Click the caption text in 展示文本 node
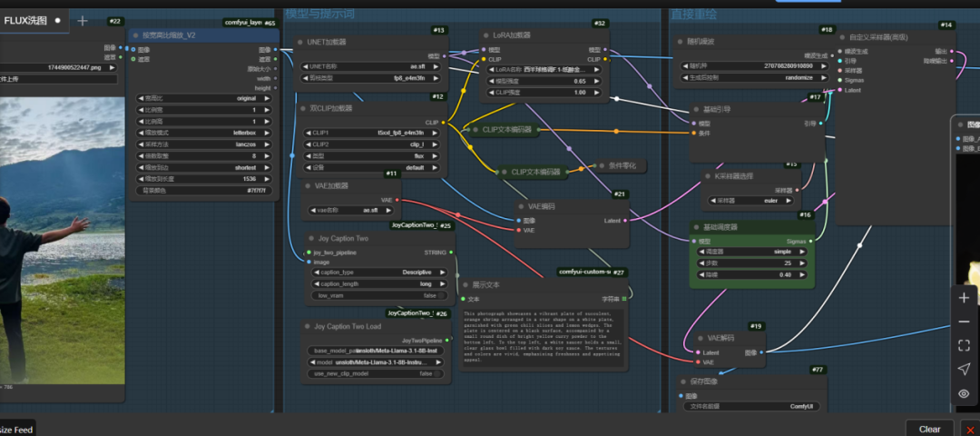The width and height of the screenshot is (980, 436). click(544, 337)
